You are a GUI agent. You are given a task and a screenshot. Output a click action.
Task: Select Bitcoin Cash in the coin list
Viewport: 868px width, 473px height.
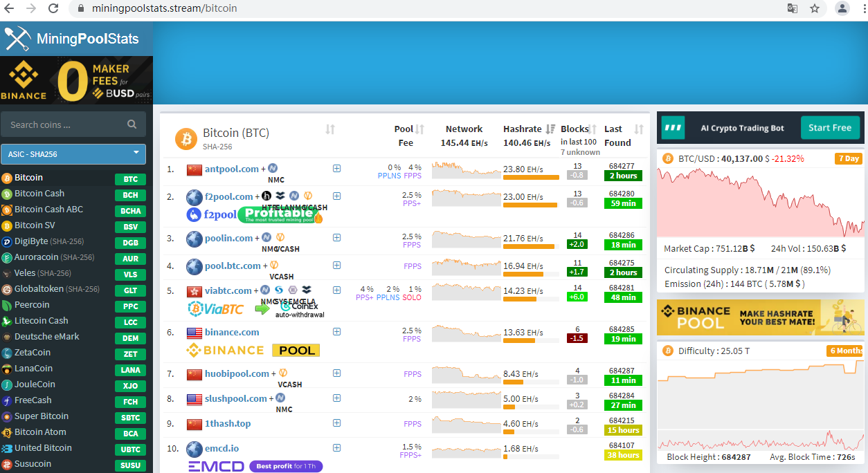click(39, 194)
